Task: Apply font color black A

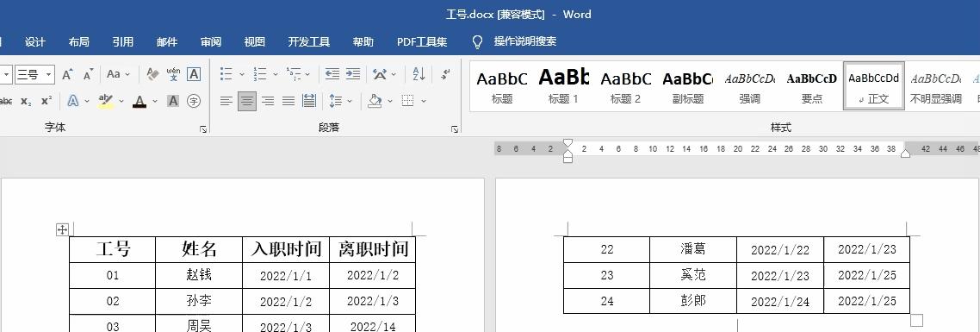Action: pyautogui.click(x=140, y=101)
